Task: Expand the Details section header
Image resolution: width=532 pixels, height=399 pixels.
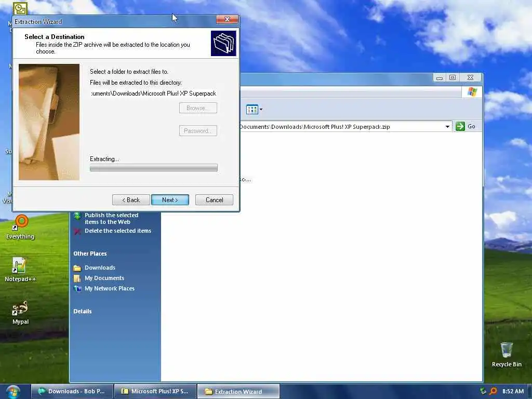Action: coord(83,311)
